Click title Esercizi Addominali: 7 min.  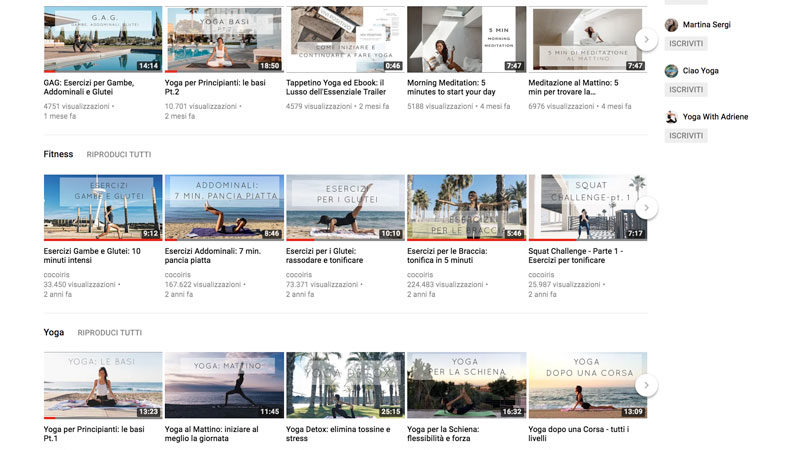213,256
